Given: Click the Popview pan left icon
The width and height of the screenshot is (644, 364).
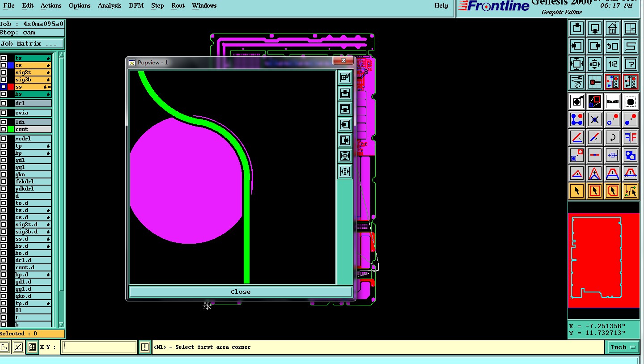Looking at the screenshot, I should click(345, 124).
